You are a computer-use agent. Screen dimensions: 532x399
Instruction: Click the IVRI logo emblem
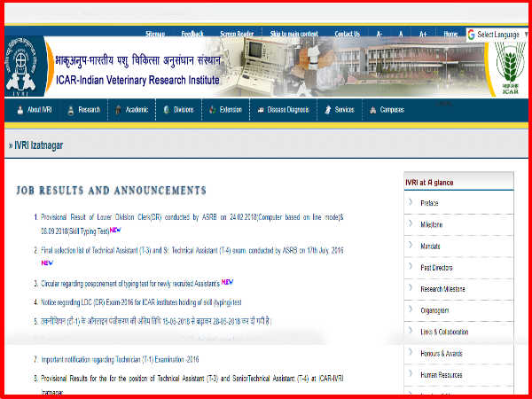pyautogui.click(x=20, y=67)
